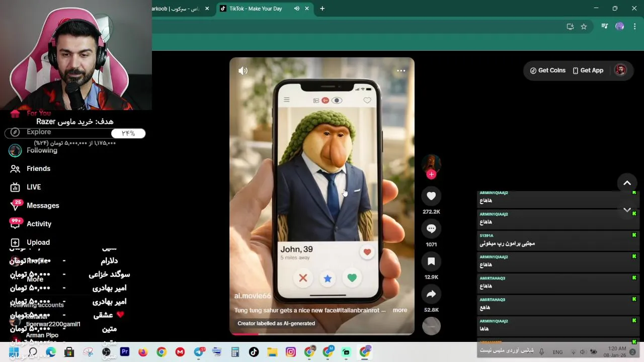644x362 pixels.
Task: Open Adobe Premiere Pro from the taskbar
Action: tap(125, 352)
